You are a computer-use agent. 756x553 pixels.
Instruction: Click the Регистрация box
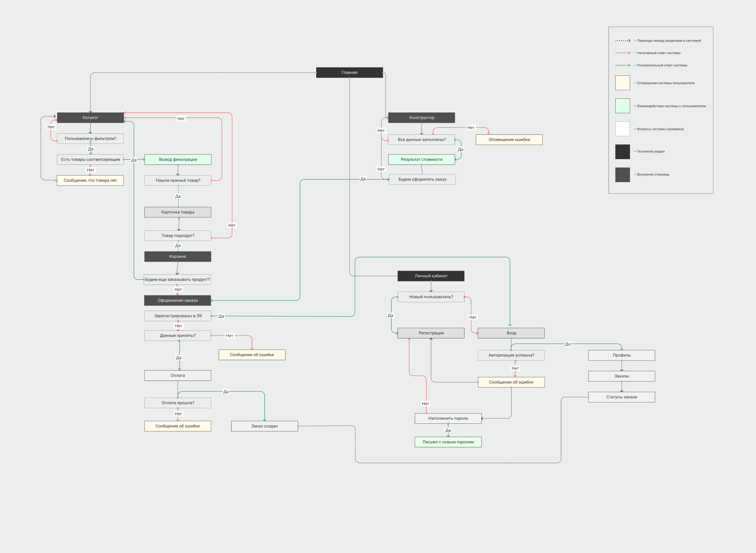click(431, 333)
